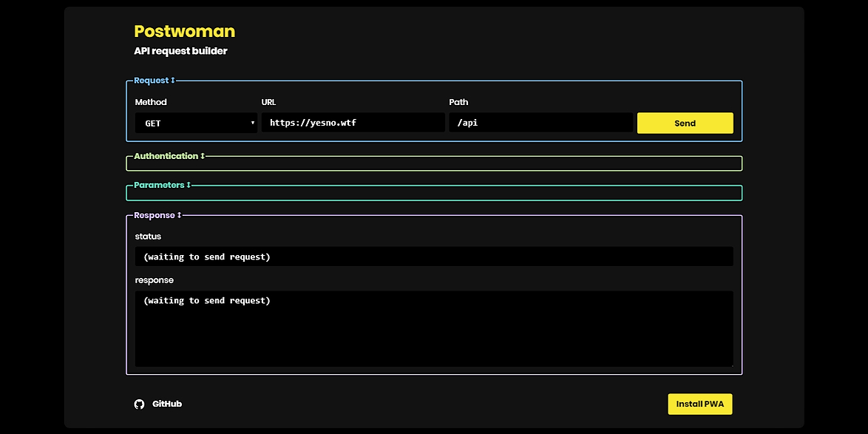This screenshot has width=868, height=434.
Task: Expand the Parameters section
Action: [x=162, y=185]
